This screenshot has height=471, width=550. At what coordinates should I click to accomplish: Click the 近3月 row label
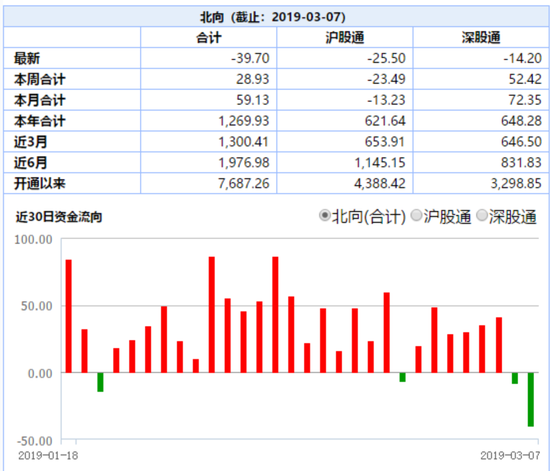click(31, 142)
